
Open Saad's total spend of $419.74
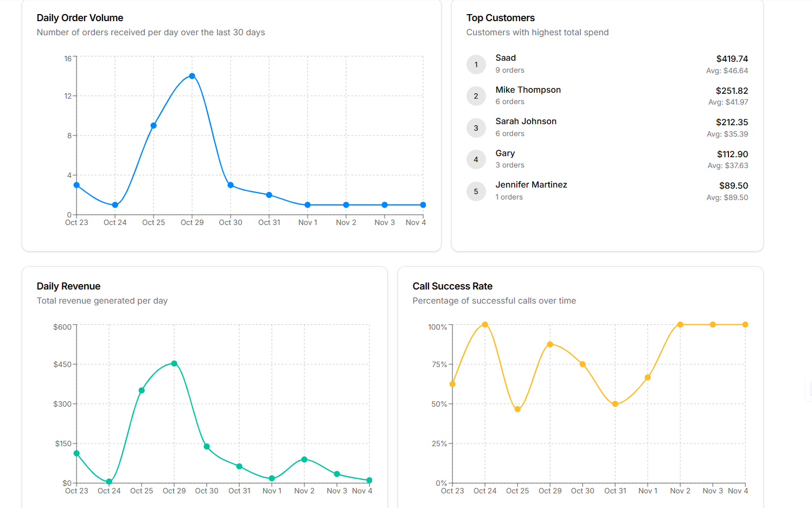732,59
